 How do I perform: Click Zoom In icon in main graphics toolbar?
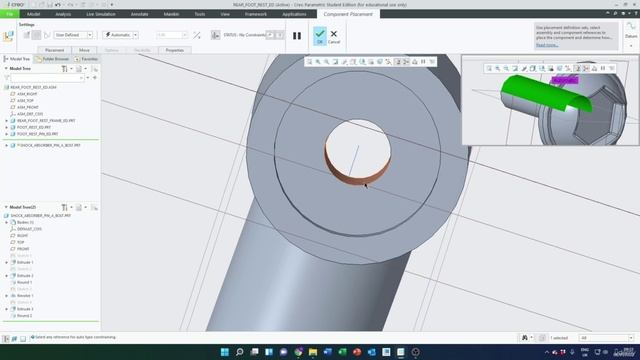coord(318,62)
